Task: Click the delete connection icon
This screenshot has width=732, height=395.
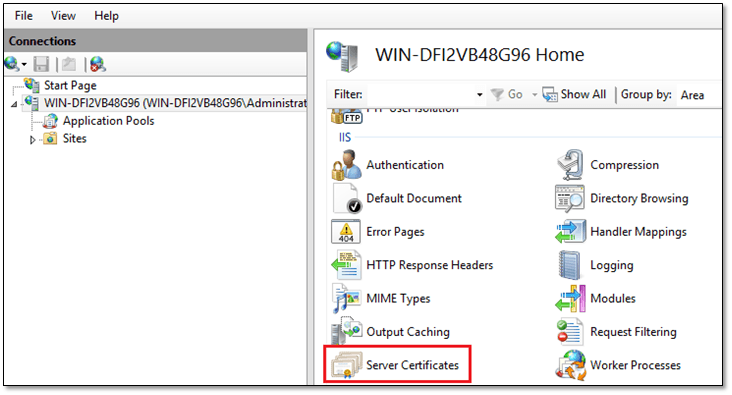Action: click(x=98, y=64)
